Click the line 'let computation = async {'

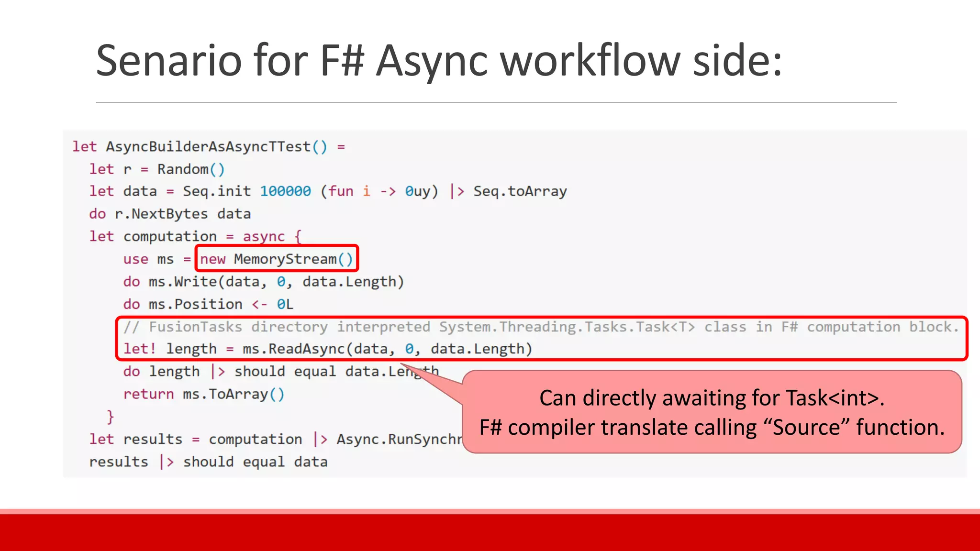tap(195, 236)
